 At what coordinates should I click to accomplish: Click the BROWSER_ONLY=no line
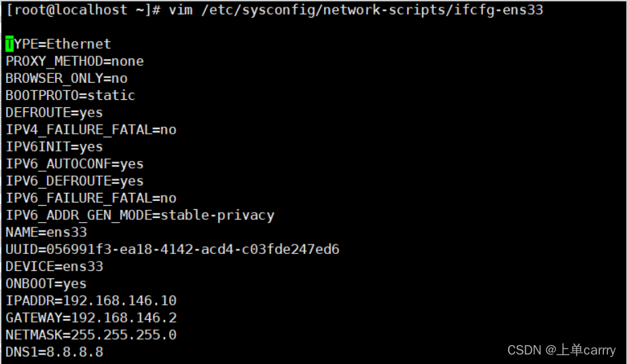67,78
